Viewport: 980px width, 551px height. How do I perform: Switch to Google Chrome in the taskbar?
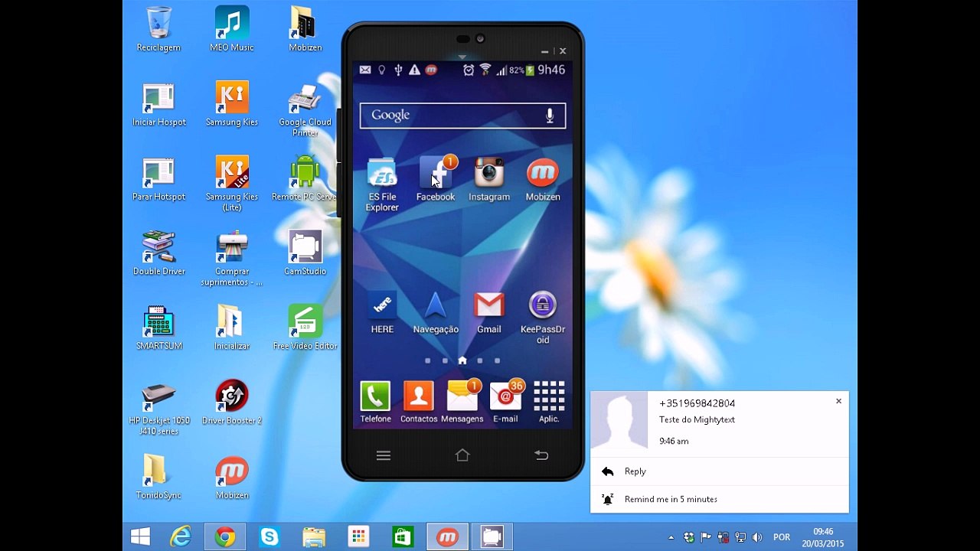click(225, 537)
